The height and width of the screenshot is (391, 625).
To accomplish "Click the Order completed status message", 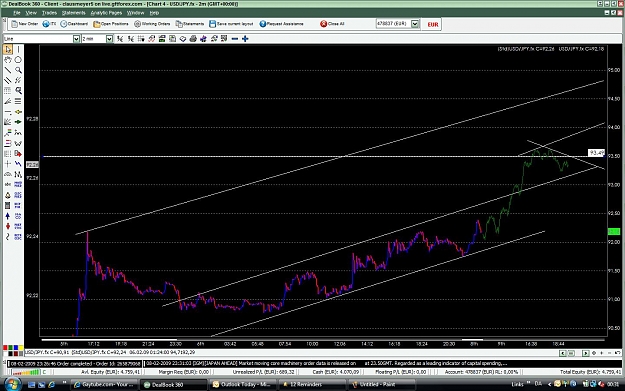I will [x=75, y=364].
